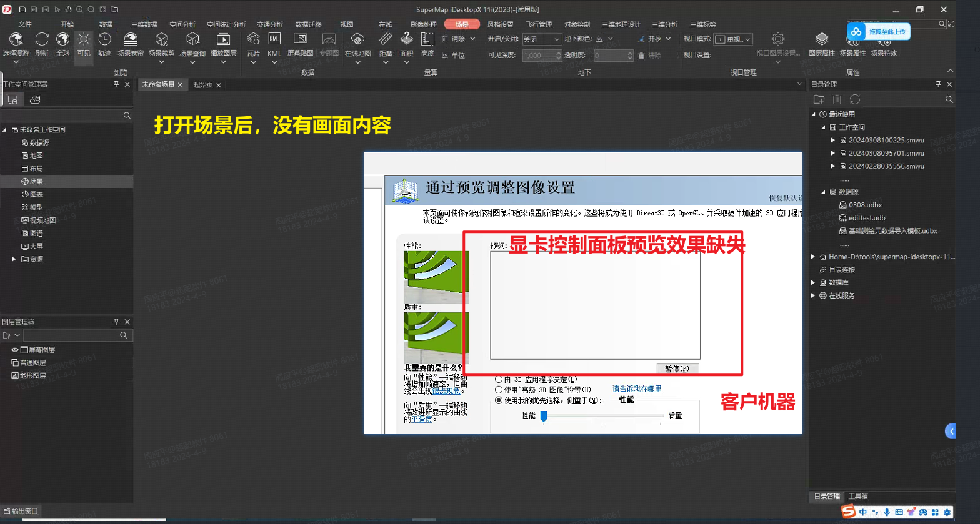Expand the 在线服务 node in catalog
Screen dimensions: 980x524
(x=813, y=296)
